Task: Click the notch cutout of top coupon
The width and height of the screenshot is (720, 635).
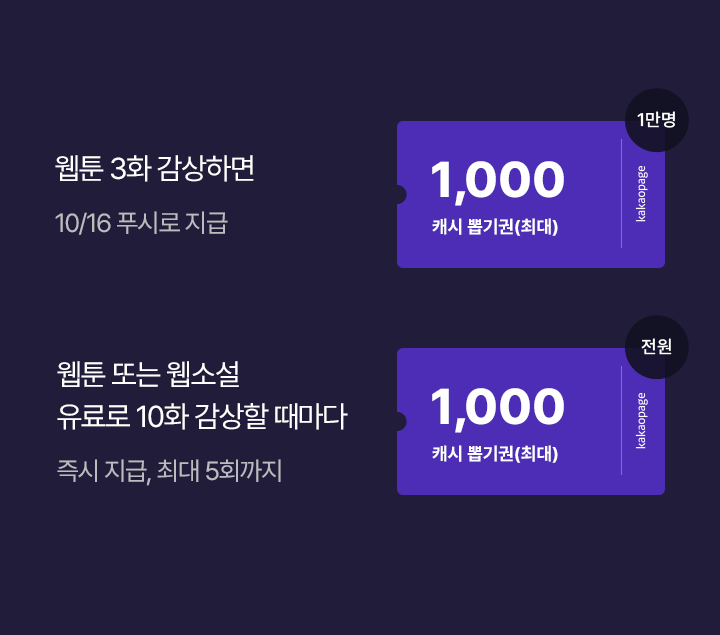Action: tap(400, 195)
